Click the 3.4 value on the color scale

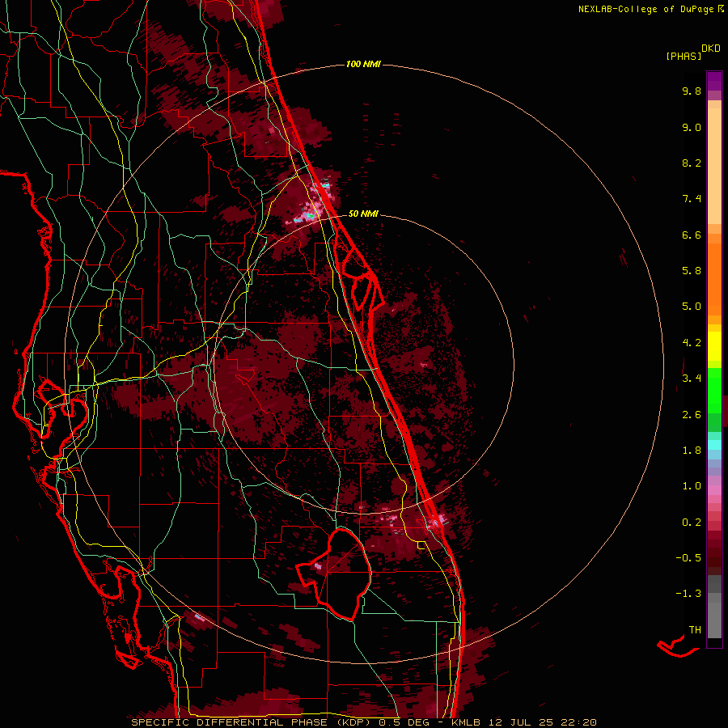pyautogui.click(x=692, y=379)
